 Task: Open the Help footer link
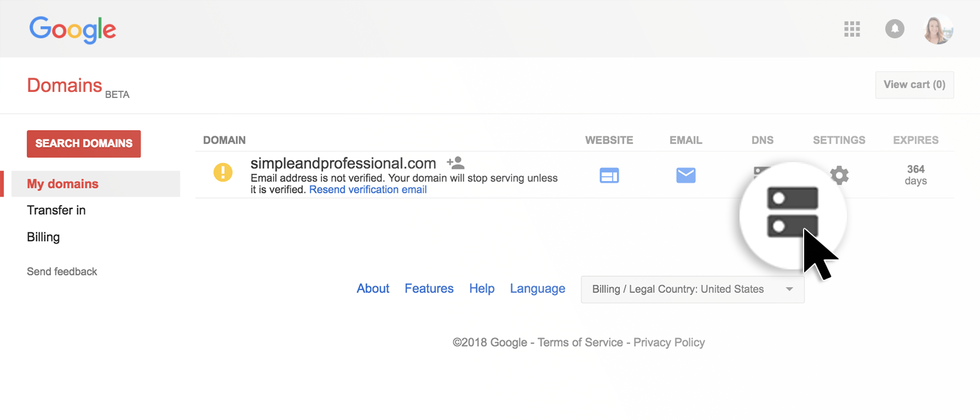coord(482,289)
